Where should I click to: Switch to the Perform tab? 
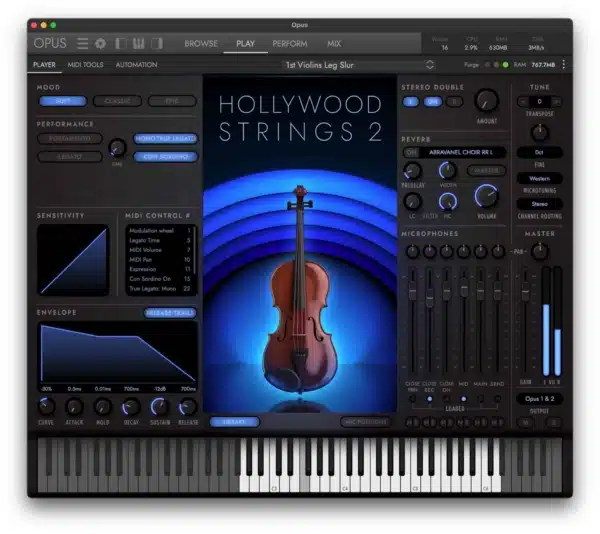(290, 44)
